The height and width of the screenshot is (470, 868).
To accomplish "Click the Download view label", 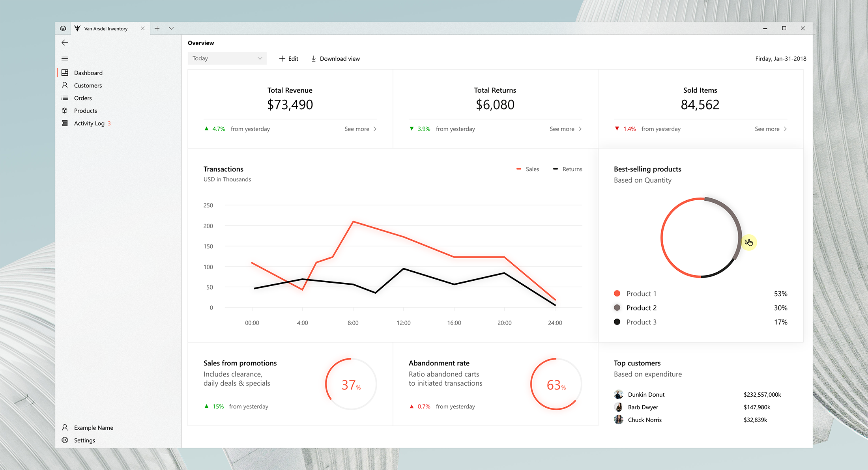I will pos(340,58).
